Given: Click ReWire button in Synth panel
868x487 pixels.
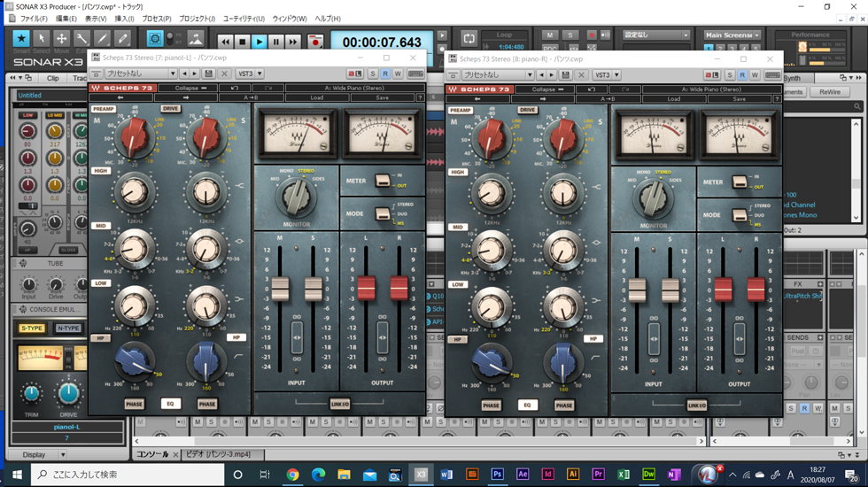Looking at the screenshot, I should pyautogui.click(x=830, y=92).
